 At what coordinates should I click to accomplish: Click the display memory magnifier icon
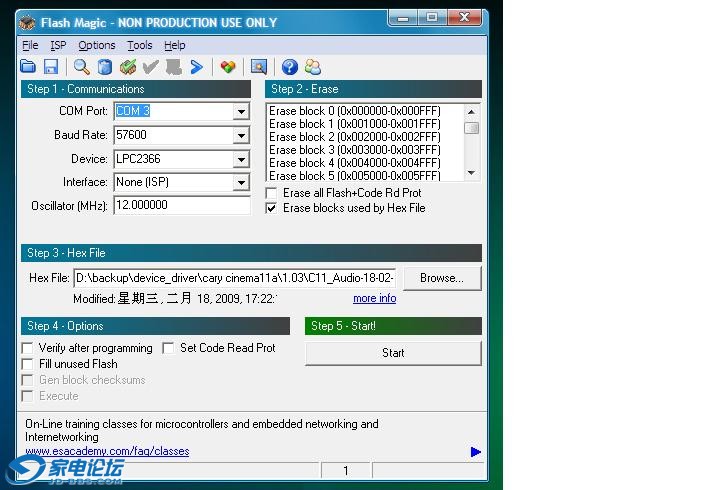pos(259,67)
